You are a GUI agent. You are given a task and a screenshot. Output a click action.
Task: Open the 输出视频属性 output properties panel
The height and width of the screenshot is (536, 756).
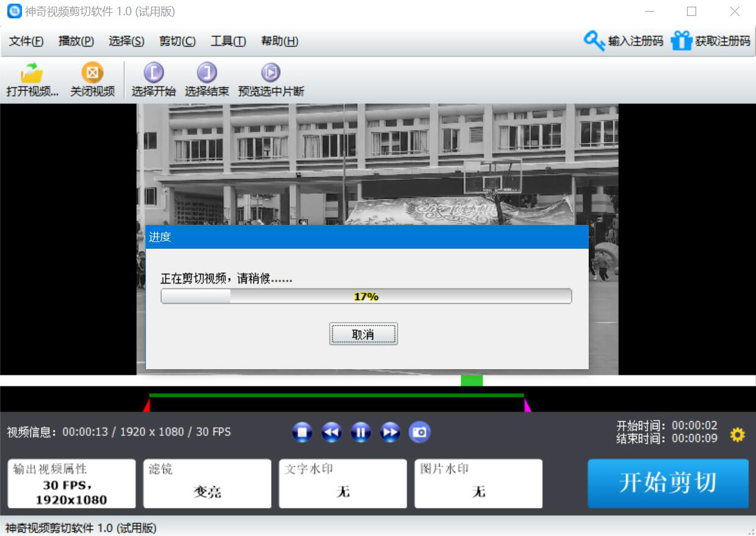71,483
